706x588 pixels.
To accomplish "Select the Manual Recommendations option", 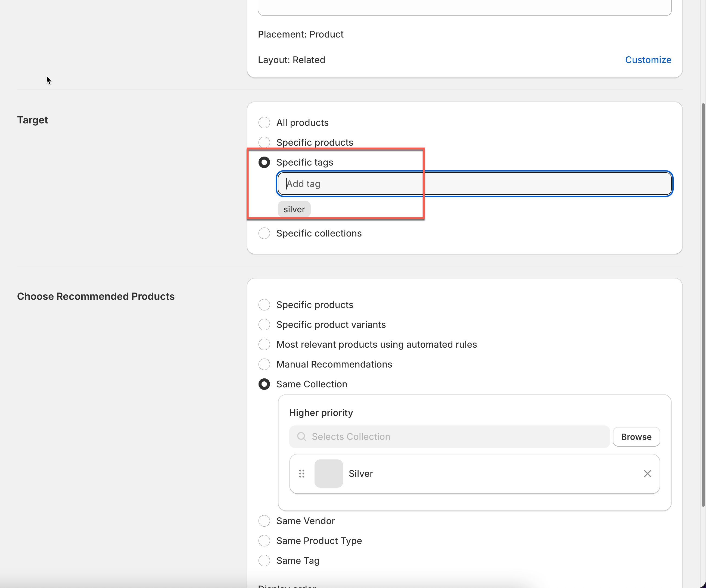I will click(x=264, y=364).
